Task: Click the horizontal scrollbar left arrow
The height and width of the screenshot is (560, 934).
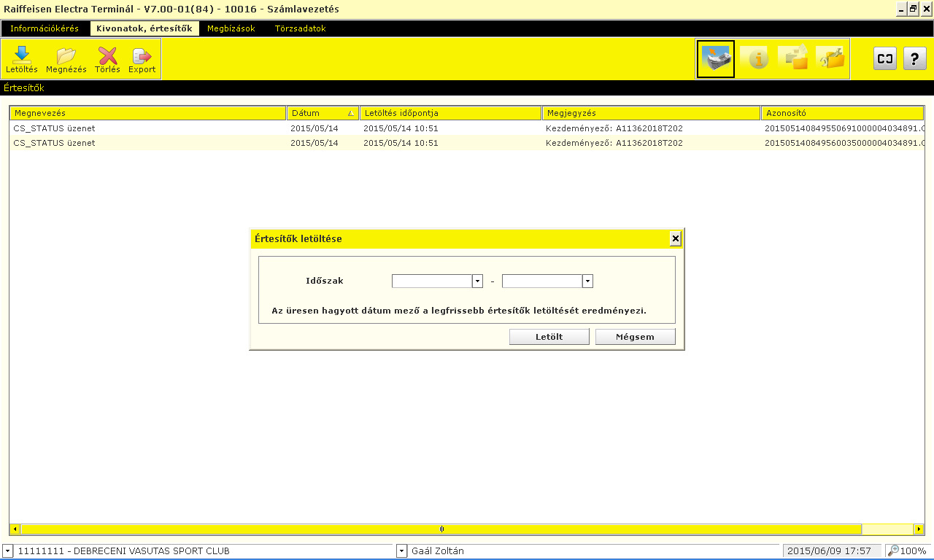Action: click(15, 529)
